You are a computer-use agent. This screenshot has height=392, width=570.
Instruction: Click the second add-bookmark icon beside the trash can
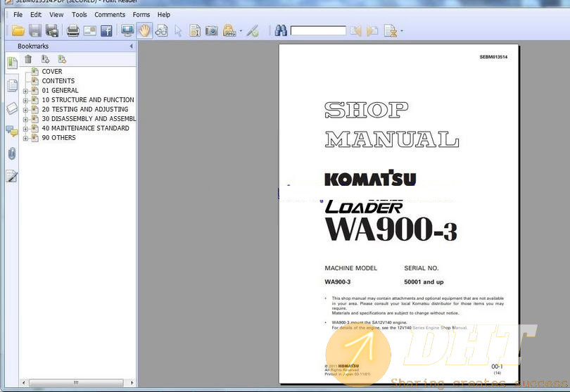click(62, 59)
